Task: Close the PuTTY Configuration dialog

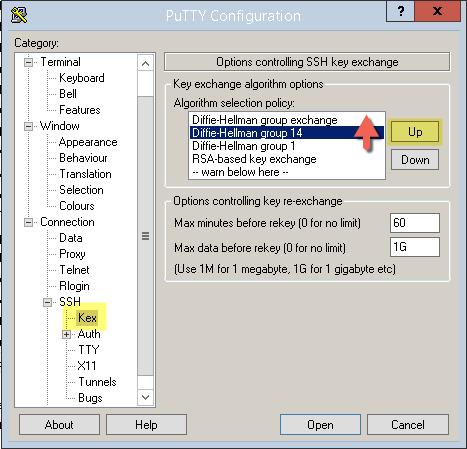Action: (x=437, y=12)
